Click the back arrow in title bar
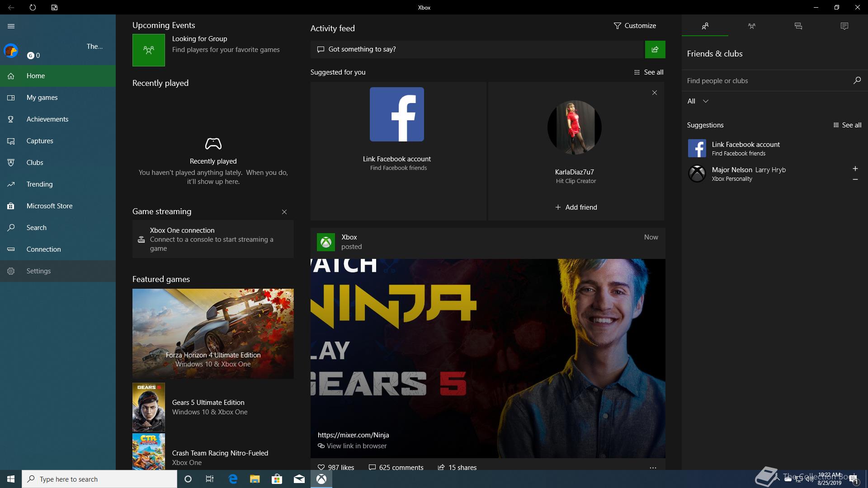The width and height of the screenshot is (868, 488). pyautogui.click(x=11, y=7)
